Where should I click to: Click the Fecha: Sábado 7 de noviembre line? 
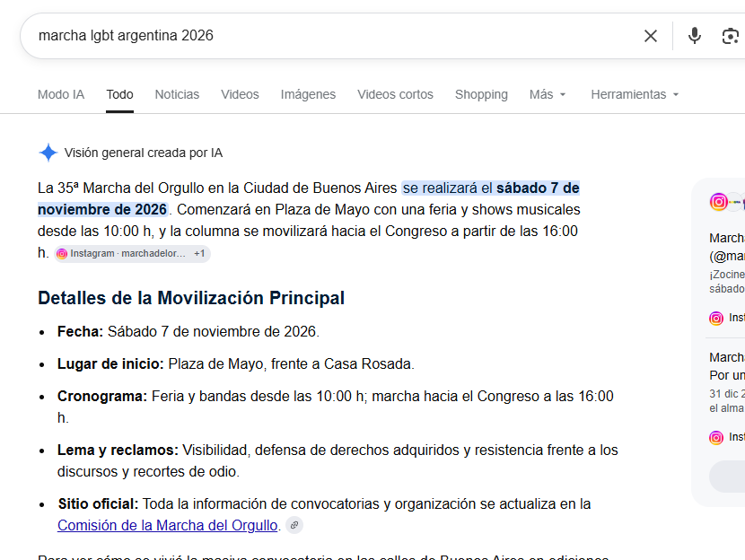pyautogui.click(x=188, y=331)
